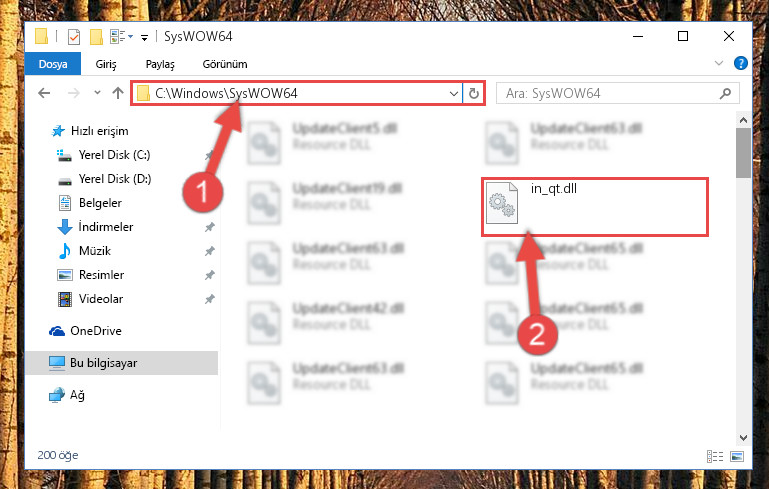
Task: Click the search magnifier icon
Action: coord(725,93)
